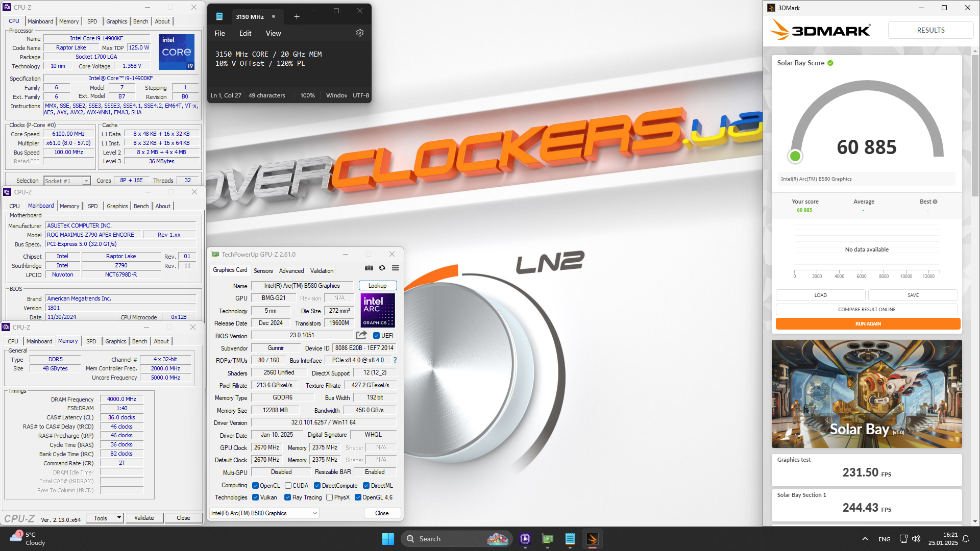Open Windows Start menu
This screenshot has height=551, width=980.
point(388,539)
